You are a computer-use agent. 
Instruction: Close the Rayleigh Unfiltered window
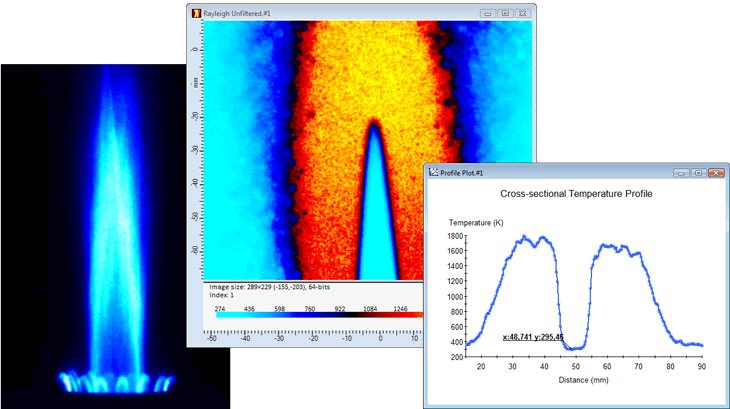point(525,14)
